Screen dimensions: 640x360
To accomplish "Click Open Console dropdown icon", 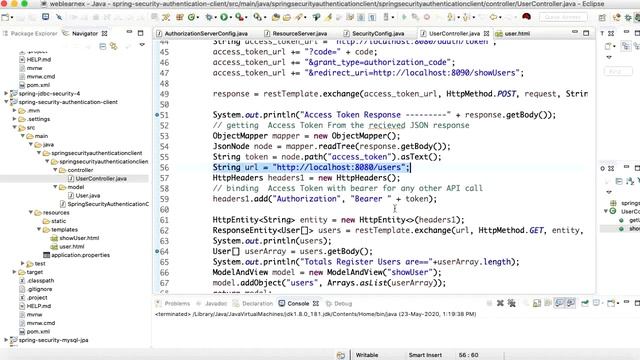I will [x=611, y=303].
